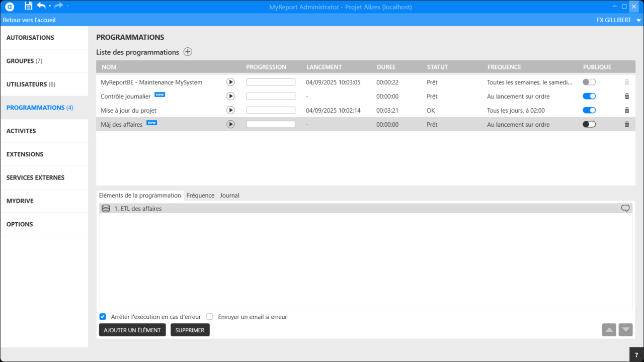Click the AJOUTER UN ÉLÉMENT button
The image size is (644, 362).
[x=132, y=330]
